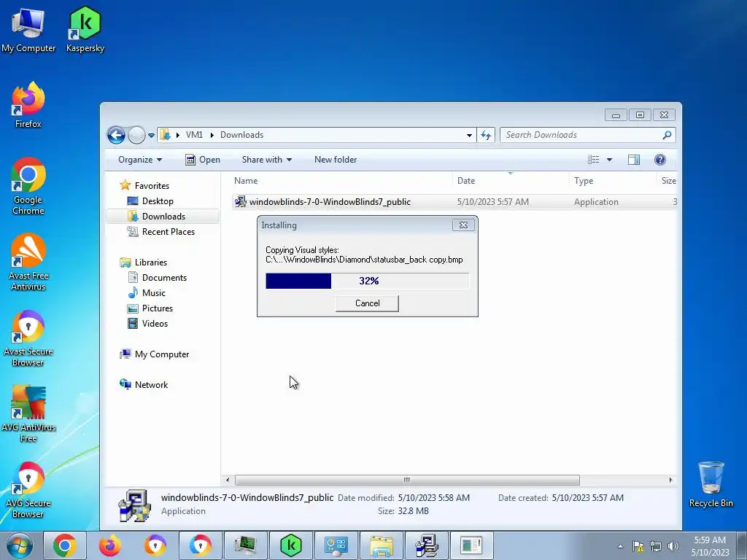Select Network in navigation pane
747x560 pixels.
[x=151, y=385]
